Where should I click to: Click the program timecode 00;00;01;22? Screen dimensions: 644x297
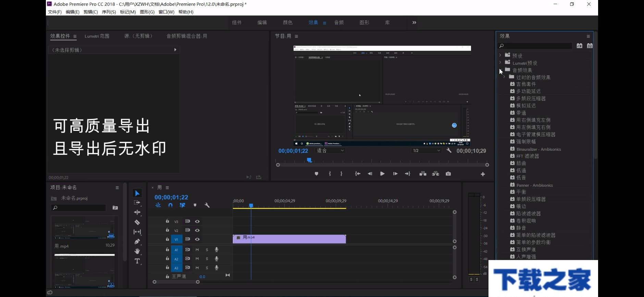[293, 151]
